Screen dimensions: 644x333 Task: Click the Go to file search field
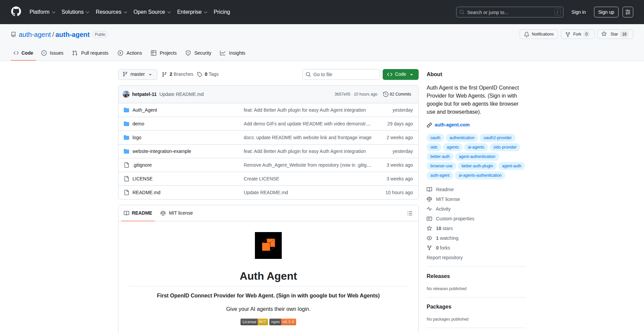pos(341,74)
